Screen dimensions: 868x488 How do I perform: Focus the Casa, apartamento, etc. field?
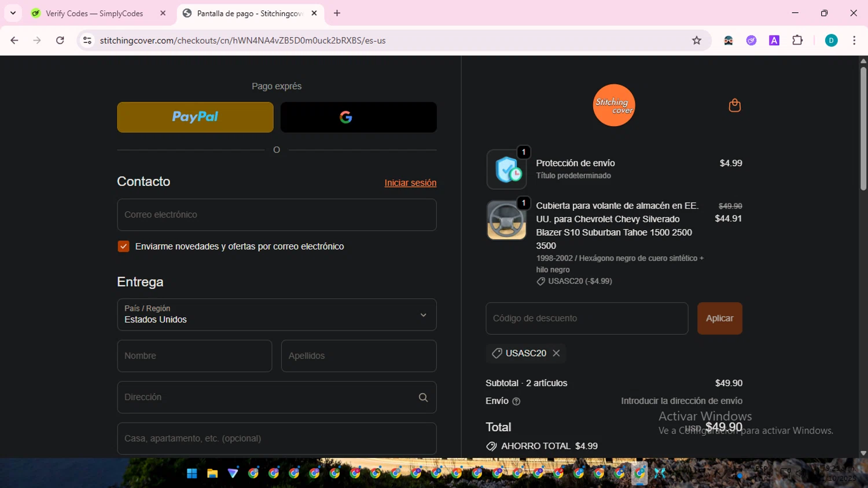(277, 438)
